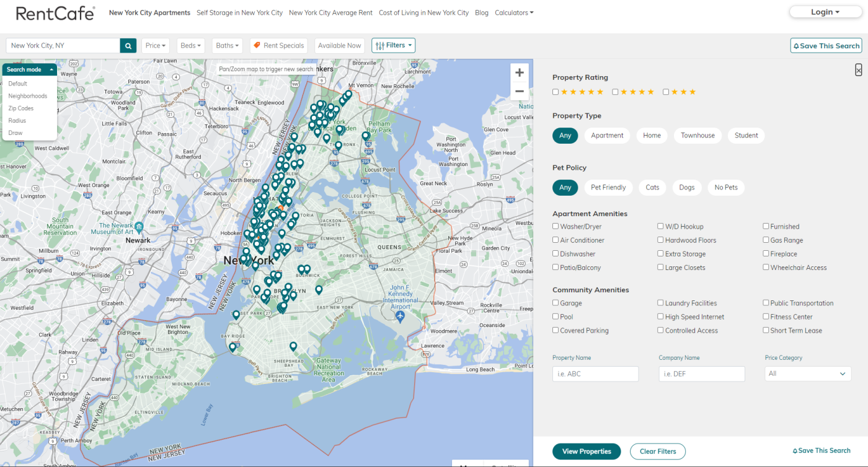Select the flame Rent Specials icon

pos(257,45)
